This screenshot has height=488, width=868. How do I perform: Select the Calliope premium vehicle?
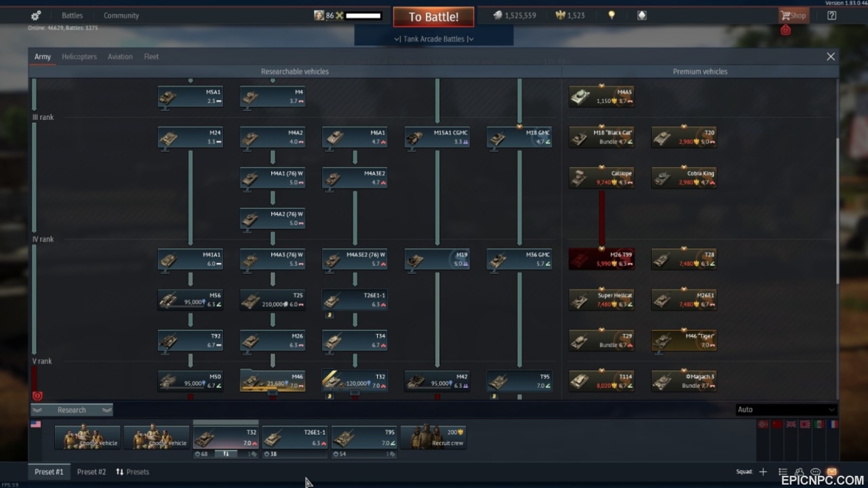601,178
